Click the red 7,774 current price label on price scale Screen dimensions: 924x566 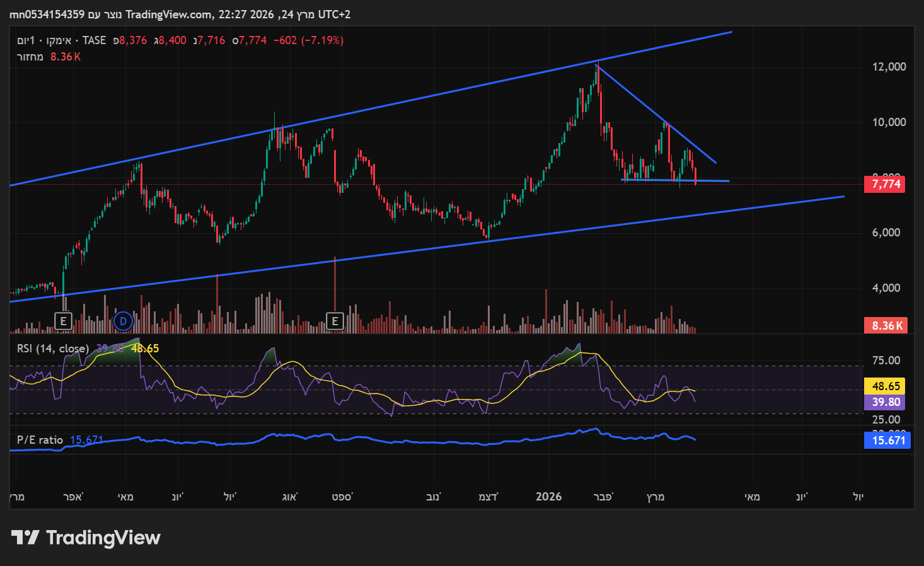click(885, 184)
